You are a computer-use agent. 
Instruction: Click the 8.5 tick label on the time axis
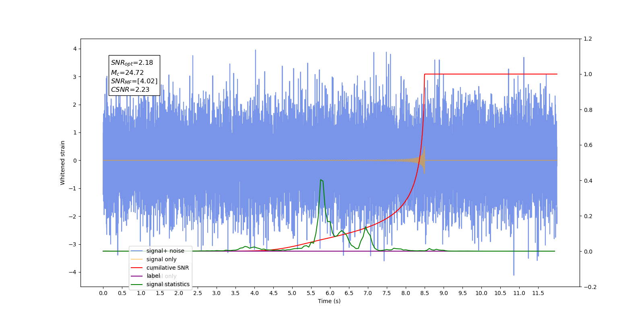pos(425,293)
